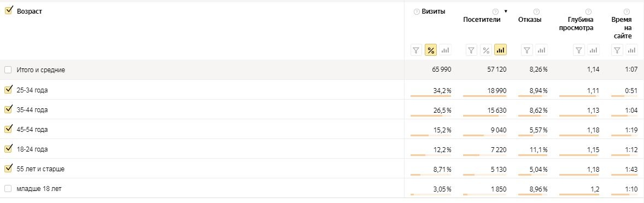
Task: Sort by Глубина просмотра column header
Action: point(576,24)
